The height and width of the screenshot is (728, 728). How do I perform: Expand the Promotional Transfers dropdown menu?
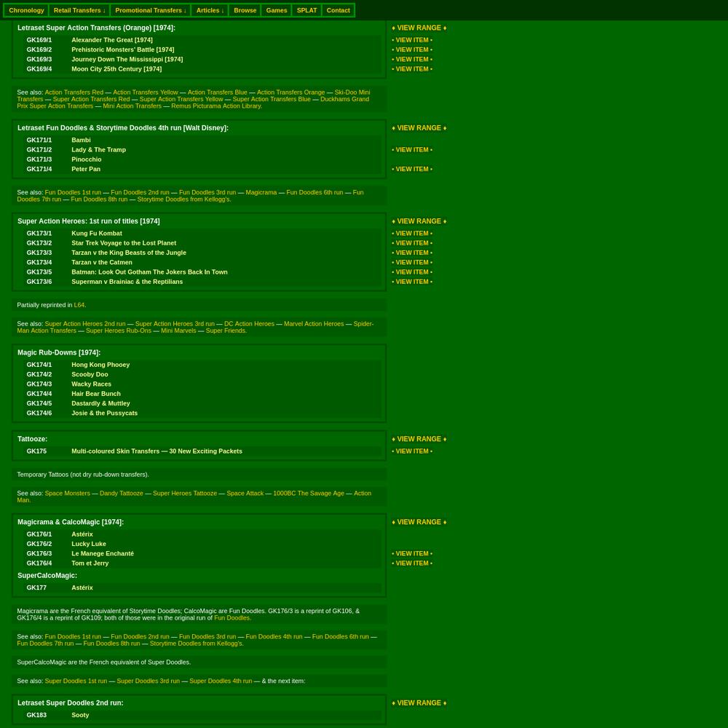tap(151, 10)
